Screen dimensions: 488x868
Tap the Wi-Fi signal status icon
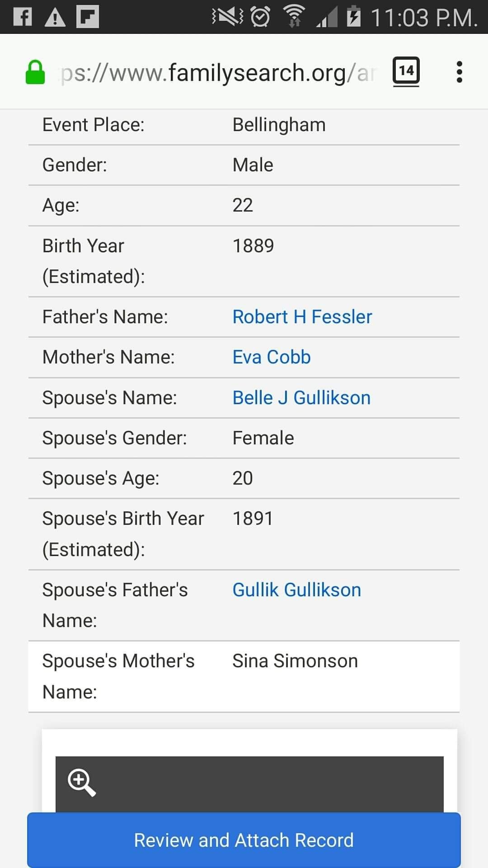pos(294,17)
